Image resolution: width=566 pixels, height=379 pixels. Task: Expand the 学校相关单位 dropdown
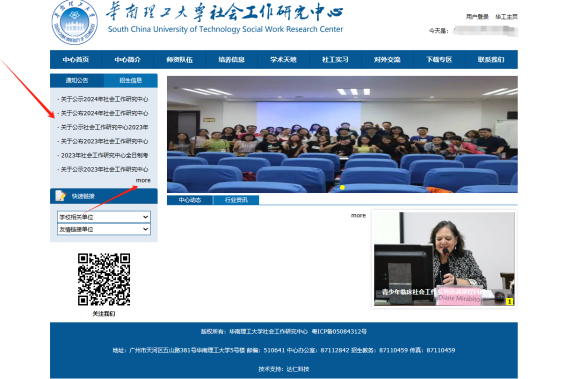click(104, 217)
